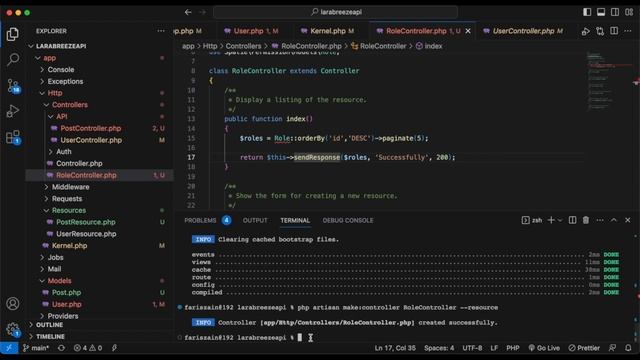
Task: Click Ln 17, Col 35 position indicator
Action: click(395, 348)
